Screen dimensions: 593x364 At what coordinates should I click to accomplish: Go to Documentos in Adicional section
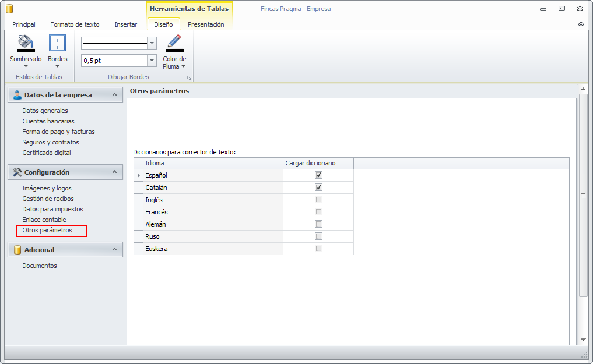[40, 266]
